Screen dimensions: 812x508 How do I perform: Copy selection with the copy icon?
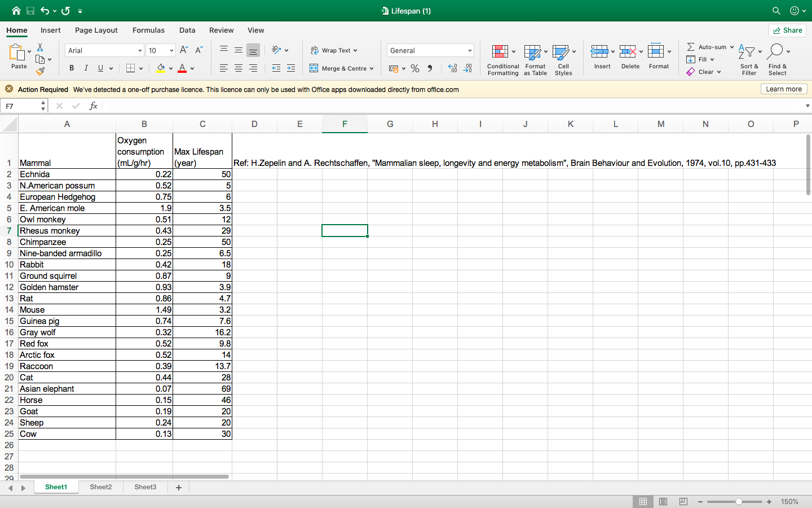point(40,59)
